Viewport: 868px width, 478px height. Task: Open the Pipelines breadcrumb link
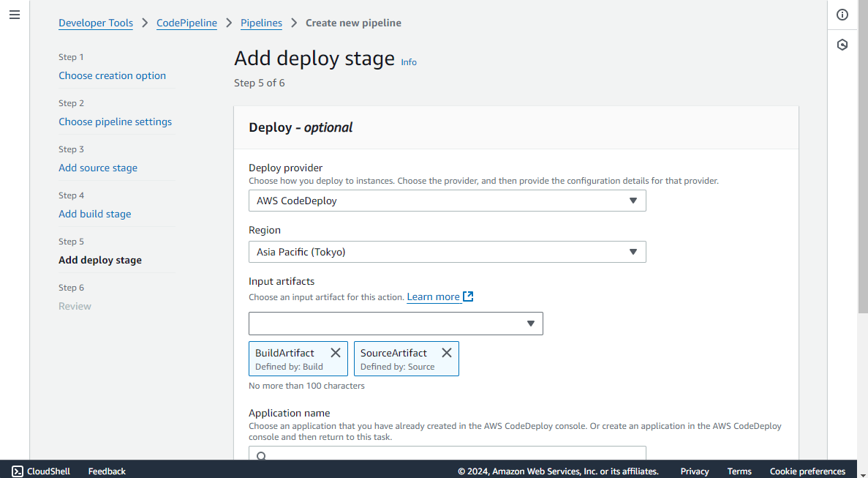pos(261,23)
